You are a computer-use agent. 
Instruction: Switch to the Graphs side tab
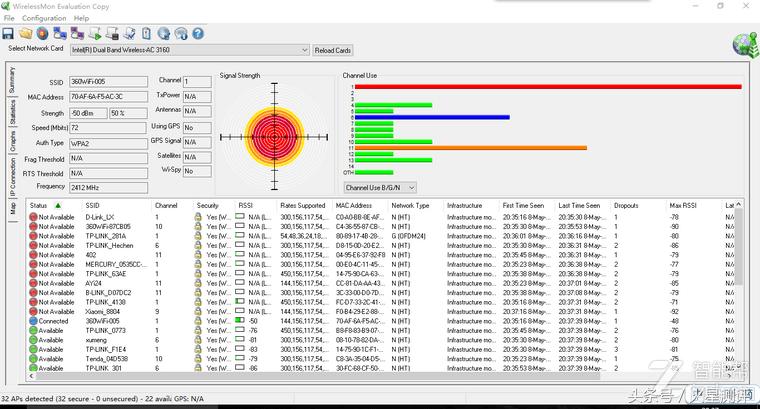pyautogui.click(x=13, y=141)
